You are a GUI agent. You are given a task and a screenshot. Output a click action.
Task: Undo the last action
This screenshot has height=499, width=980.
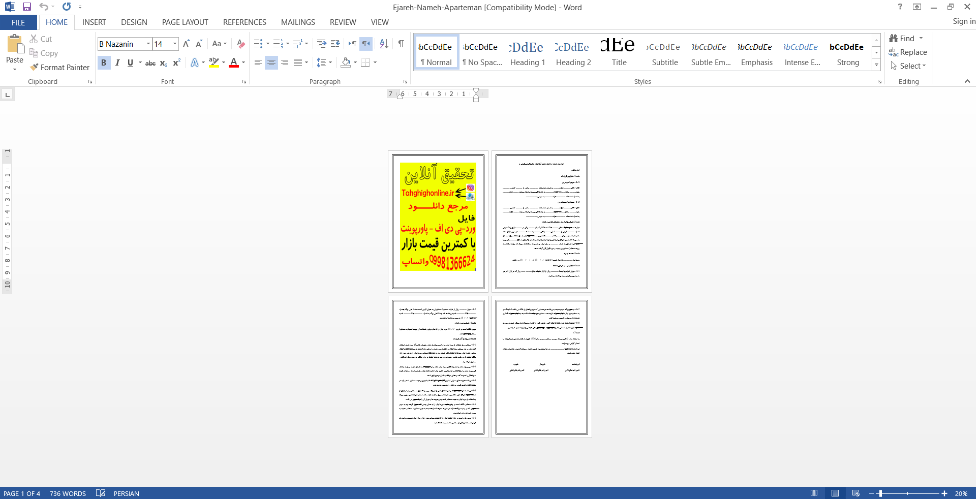[44, 7]
